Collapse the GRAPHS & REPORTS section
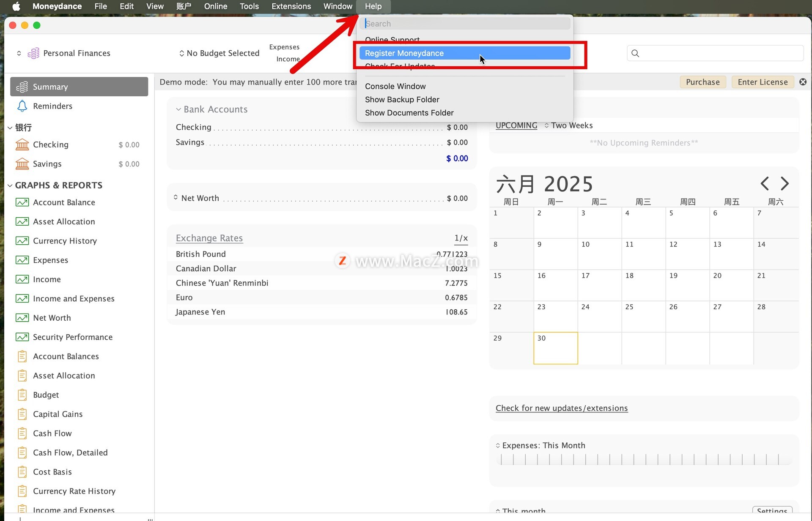This screenshot has height=521, width=812. pyautogui.click(x=10, y=185)
